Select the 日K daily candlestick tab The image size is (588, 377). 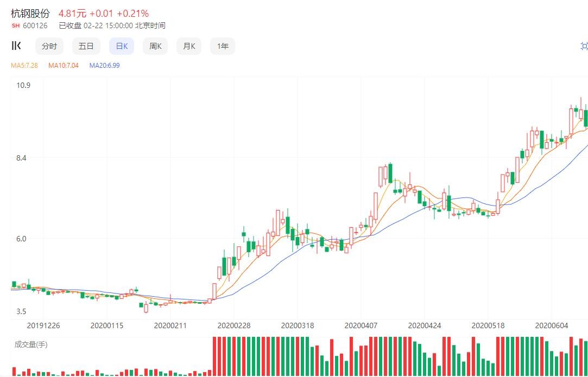122,46
